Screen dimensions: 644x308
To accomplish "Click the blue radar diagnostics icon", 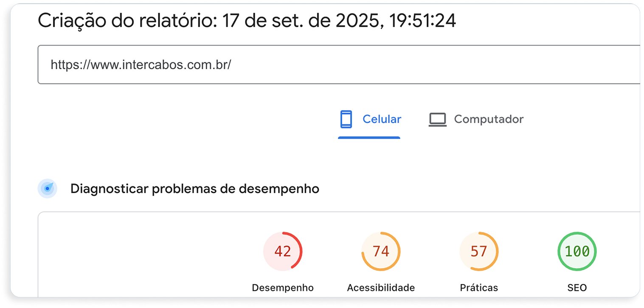I will (x=47, y=188).
